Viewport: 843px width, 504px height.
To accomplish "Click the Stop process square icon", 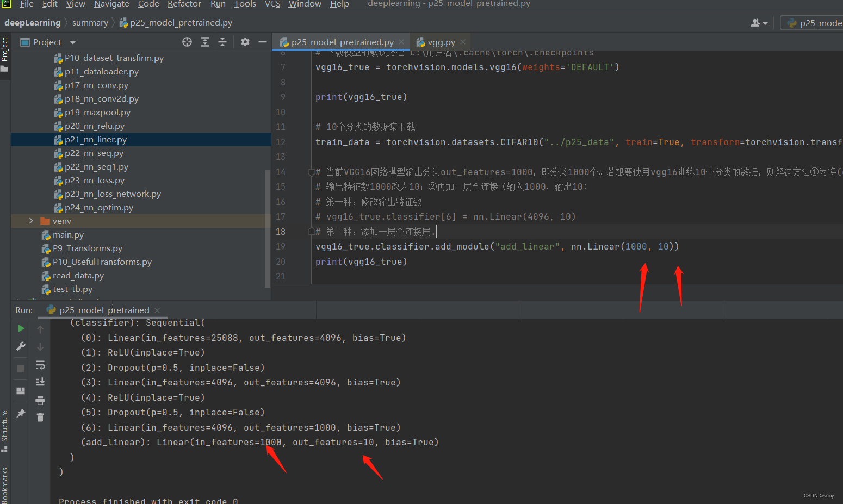I will [x=21, y=368].
